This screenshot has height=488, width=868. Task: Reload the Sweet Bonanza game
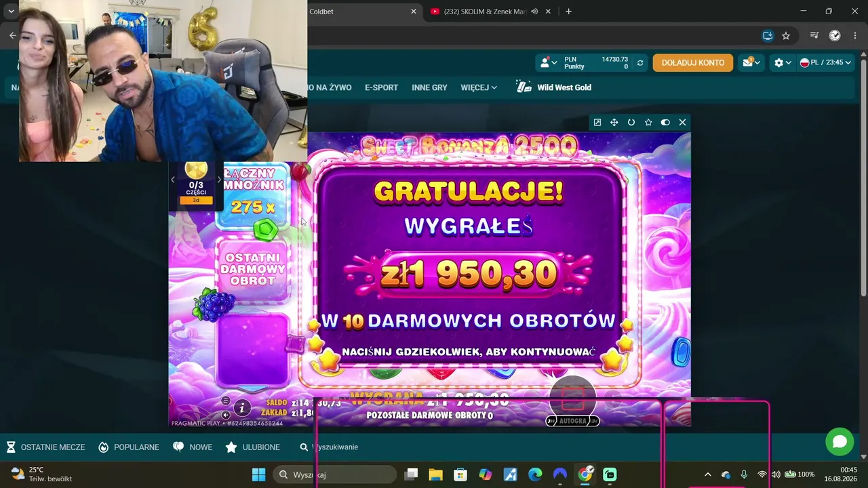[631, 123]
